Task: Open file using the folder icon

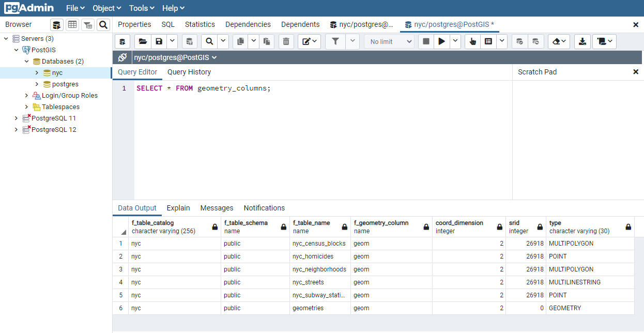Action: [143, 41]
